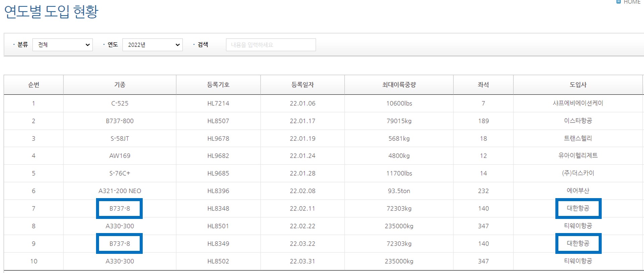Click registration code HL9682

[218, 156]
